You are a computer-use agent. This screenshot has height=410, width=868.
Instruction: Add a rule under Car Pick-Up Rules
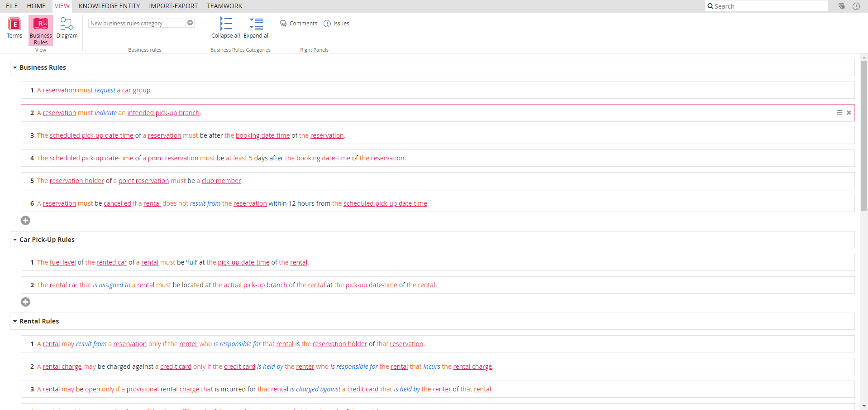(26, 302)
